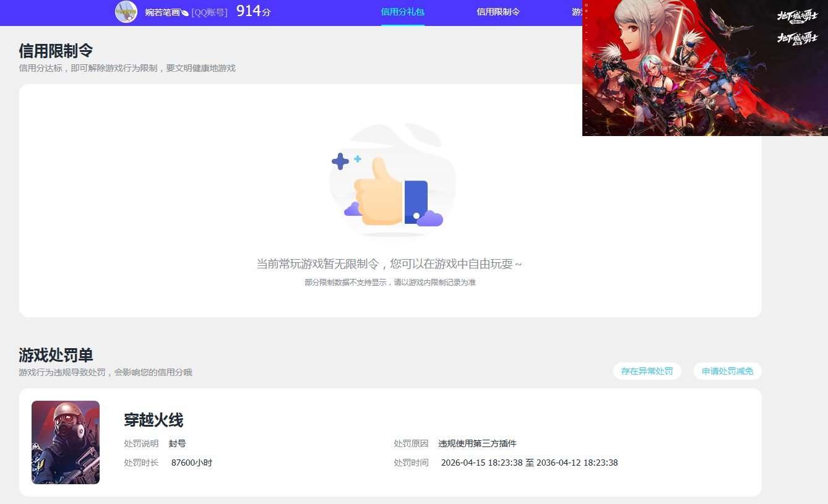
Task: Click the thumbs-up illustration
Action: pyautogui.click(x=392, y=180)
